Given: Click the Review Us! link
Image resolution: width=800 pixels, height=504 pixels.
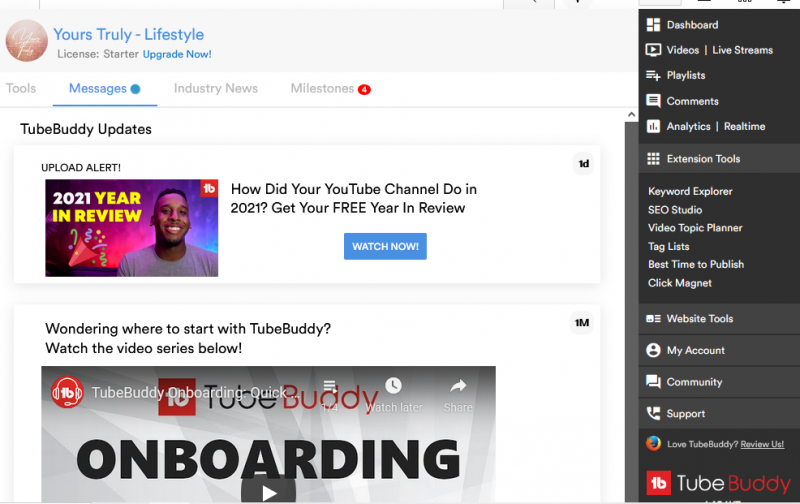Looking at the screenshot, I should click(762, 444).
